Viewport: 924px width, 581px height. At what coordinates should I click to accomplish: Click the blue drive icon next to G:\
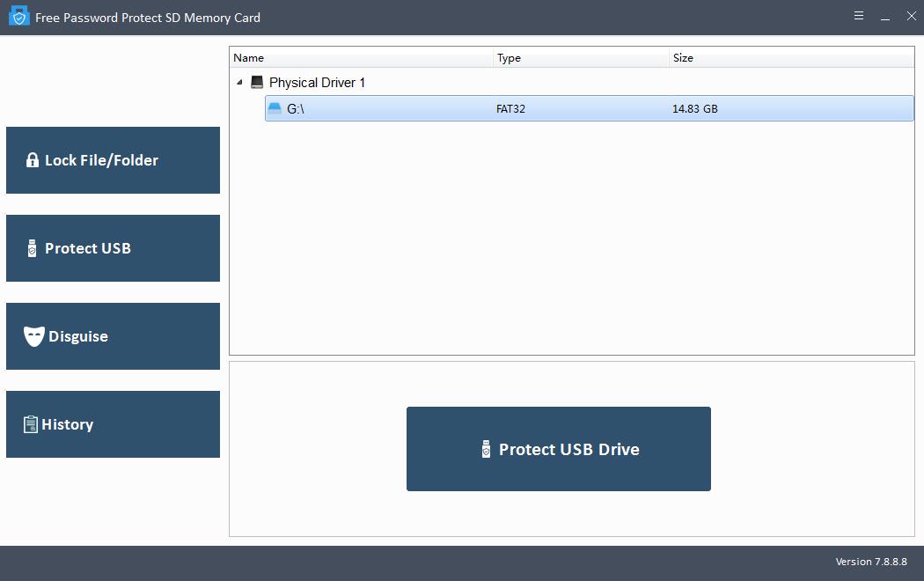pyautogui.click(x=275, y=108)
